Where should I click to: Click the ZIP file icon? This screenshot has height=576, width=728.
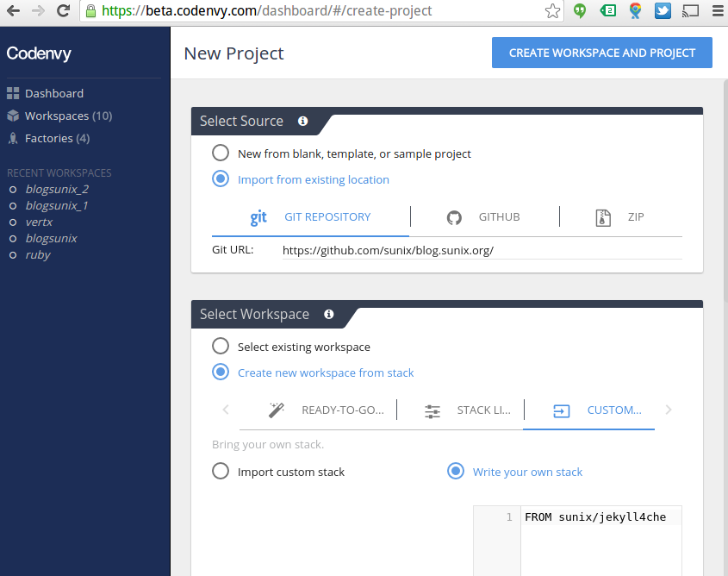tap(602, 217)
